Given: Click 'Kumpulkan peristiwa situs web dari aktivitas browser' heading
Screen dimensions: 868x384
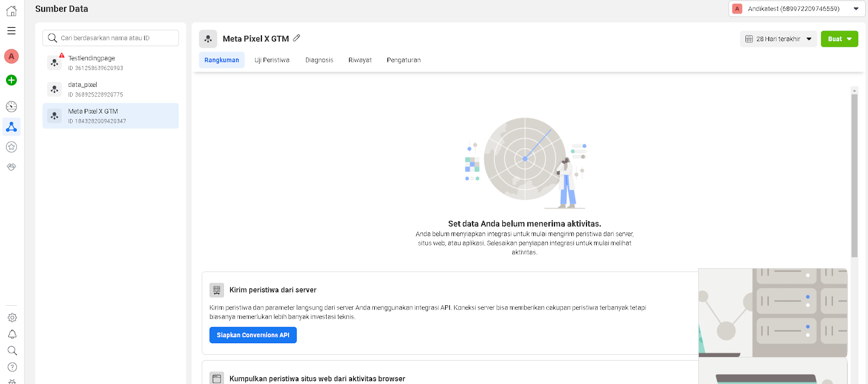Looking at the screenshot, I should tap(317, 379).
